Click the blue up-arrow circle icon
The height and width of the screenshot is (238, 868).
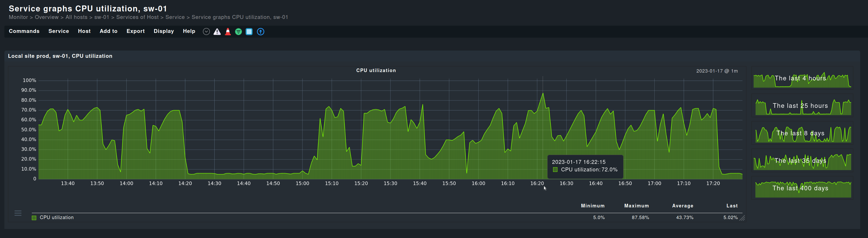260,32
